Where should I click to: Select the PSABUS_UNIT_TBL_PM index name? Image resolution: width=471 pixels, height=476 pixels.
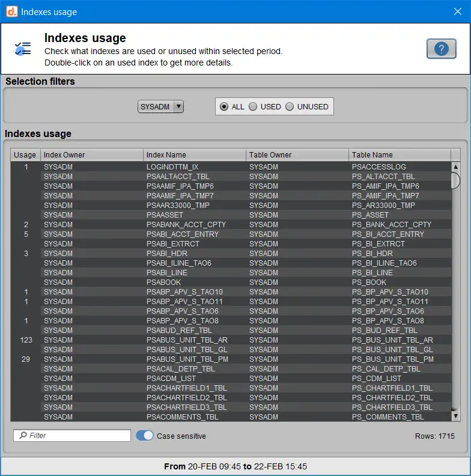point(187,359)
